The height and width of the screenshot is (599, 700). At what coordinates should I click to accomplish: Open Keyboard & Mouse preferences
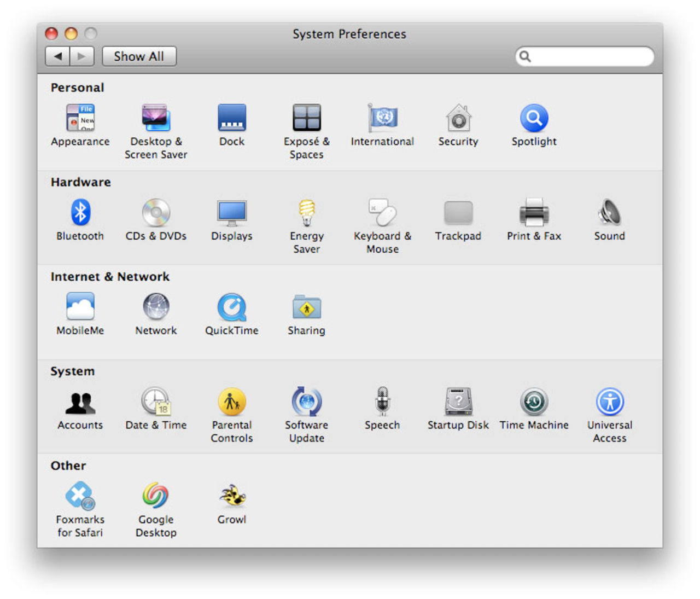[382, 213]
